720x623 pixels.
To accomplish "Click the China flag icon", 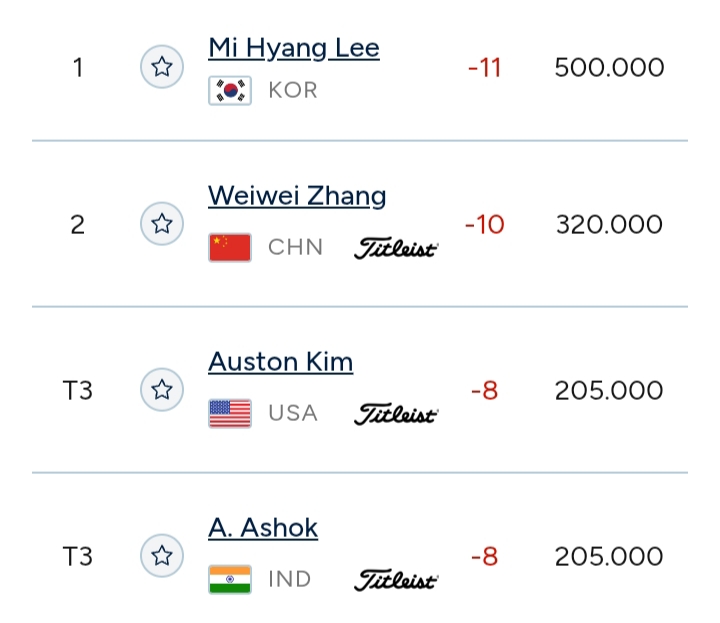I will [x=230, y=247].
